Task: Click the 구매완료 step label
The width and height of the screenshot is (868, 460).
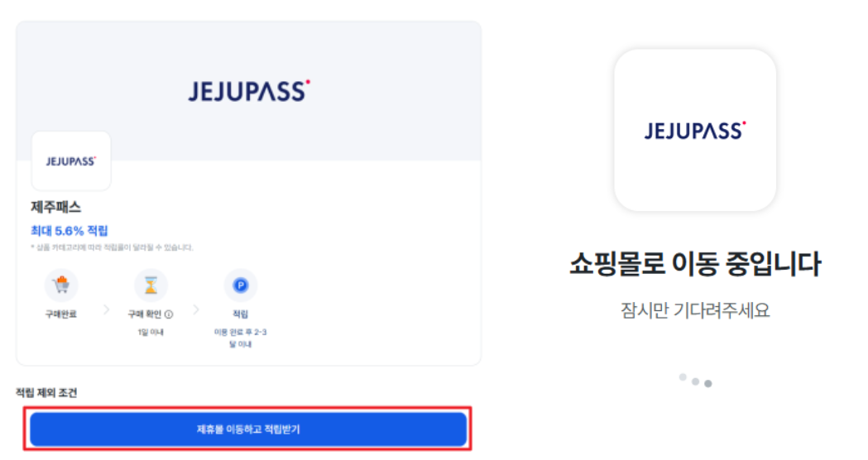Action: coord(61,314)
